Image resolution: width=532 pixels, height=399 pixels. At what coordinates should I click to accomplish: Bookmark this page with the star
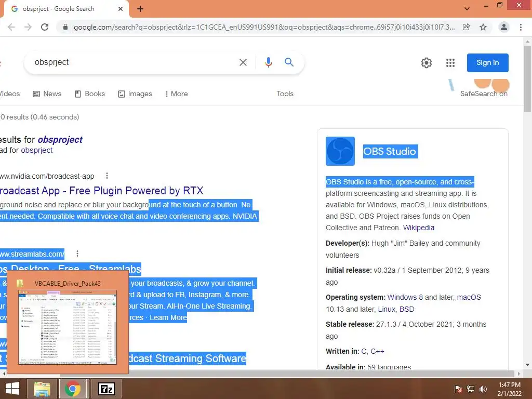click(x=483, y=27)
